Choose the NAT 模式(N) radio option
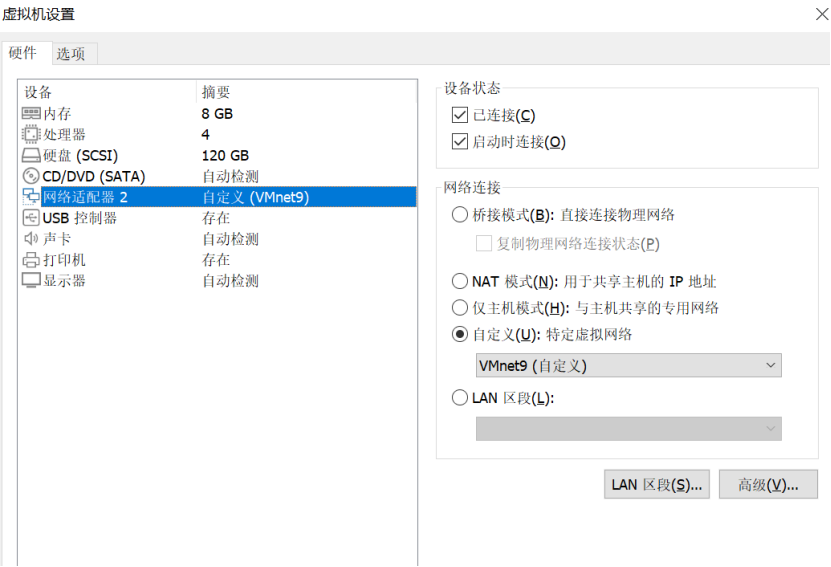The height and width of the screenshot is (567, 831). pos(460,282)
